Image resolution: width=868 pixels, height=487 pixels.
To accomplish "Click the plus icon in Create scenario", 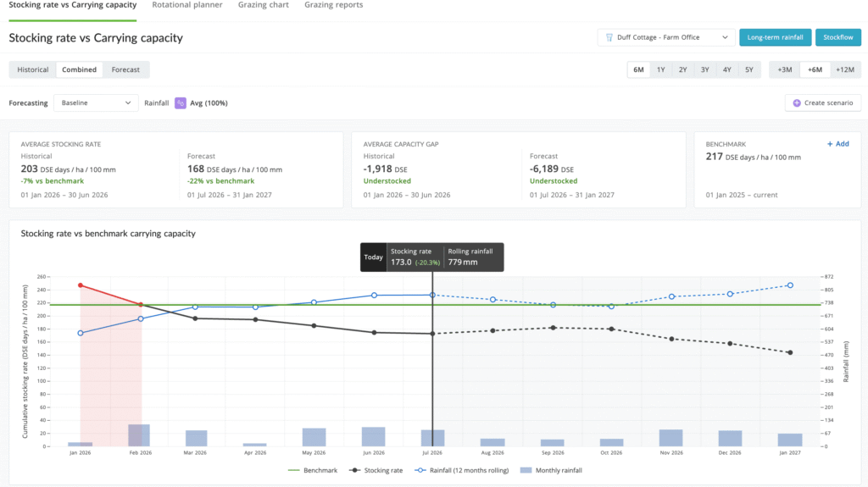I will pos(797,103).
